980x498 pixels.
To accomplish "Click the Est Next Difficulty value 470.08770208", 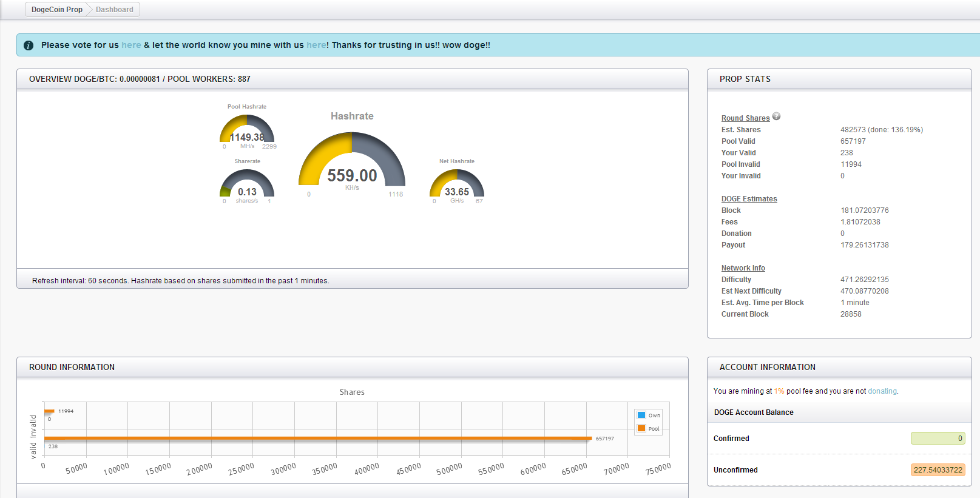I will [865, 291].
